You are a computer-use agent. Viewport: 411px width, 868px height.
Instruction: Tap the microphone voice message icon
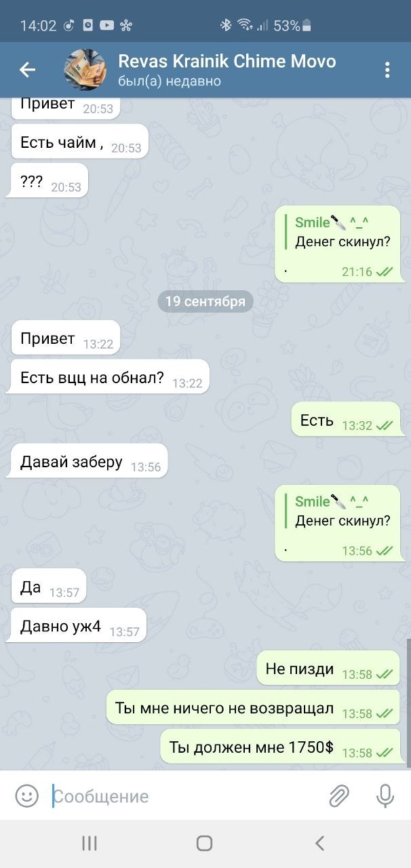[x=385, y=795]
